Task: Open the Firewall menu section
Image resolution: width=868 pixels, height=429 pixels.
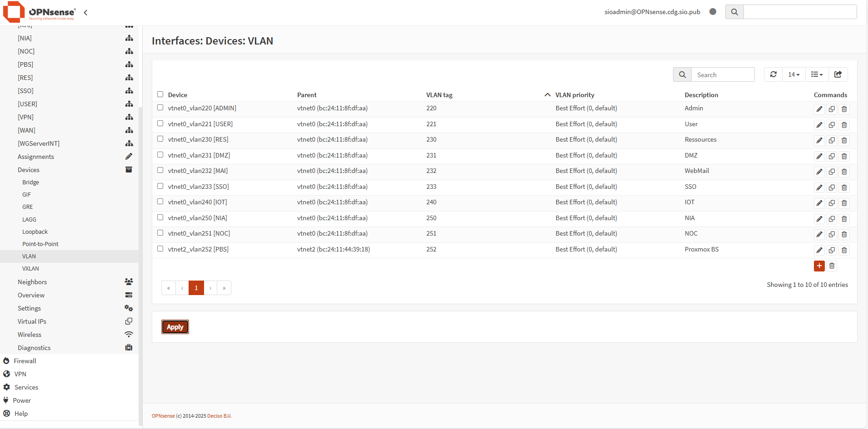Action: point(25,361)
